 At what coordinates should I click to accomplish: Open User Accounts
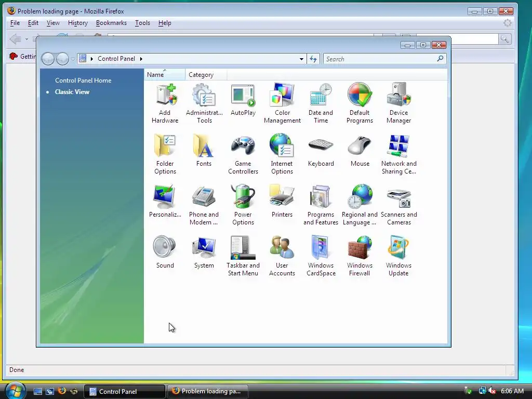tap(282, 256)
